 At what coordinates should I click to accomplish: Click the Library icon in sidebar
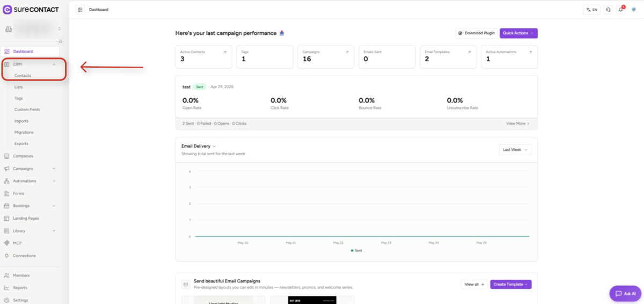click(6, 231)
